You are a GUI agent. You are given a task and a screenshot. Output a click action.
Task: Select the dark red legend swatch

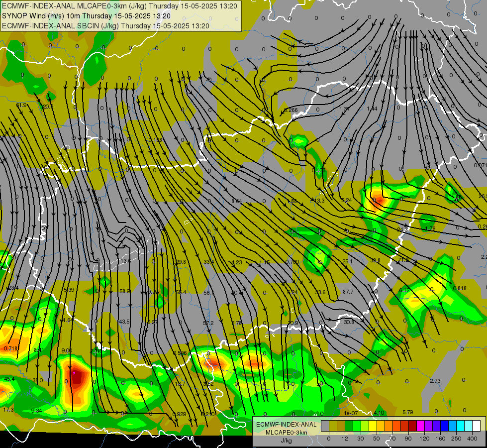pyautogui.click(x=412, y=426)
